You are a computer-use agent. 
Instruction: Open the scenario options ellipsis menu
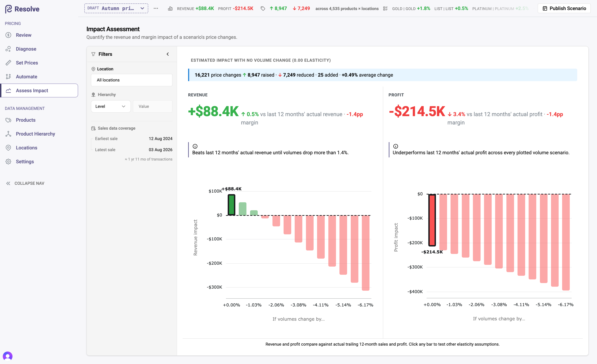point(156,8)
